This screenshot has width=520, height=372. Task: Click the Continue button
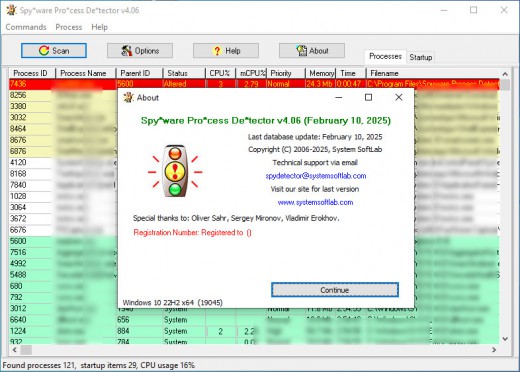[335, 290]
